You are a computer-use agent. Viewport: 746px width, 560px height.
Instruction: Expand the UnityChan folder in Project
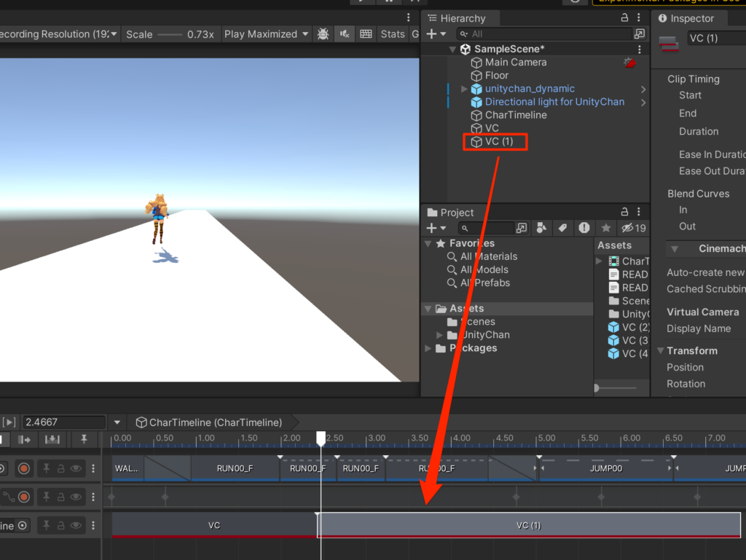pos(439,335)
